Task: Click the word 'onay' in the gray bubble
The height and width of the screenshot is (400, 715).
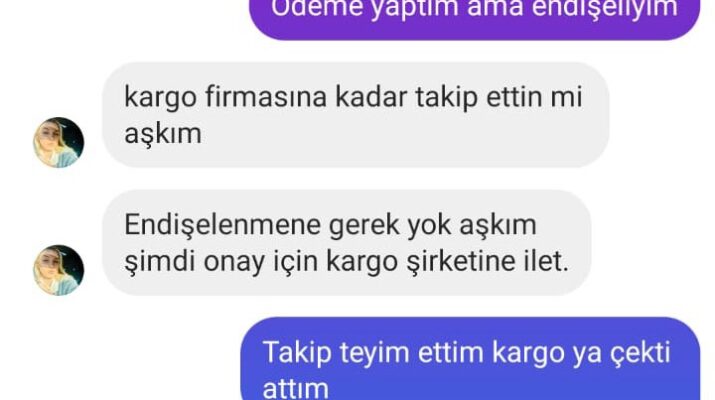Action: coord(234,263)
